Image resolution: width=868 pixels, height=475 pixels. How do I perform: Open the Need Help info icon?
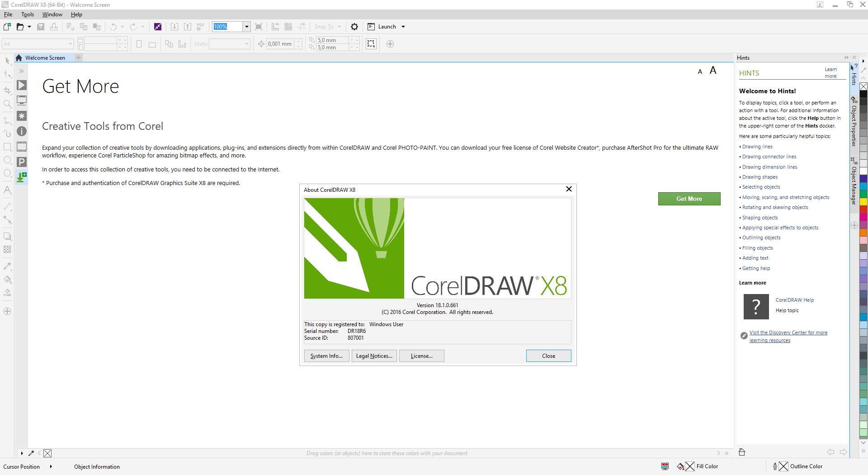[22, 131]
